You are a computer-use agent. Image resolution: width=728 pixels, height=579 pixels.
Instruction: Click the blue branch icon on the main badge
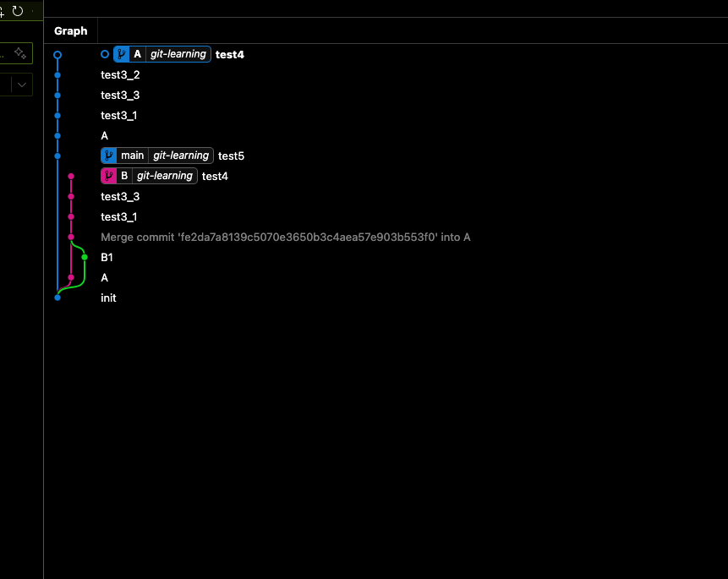click(109, 156)
